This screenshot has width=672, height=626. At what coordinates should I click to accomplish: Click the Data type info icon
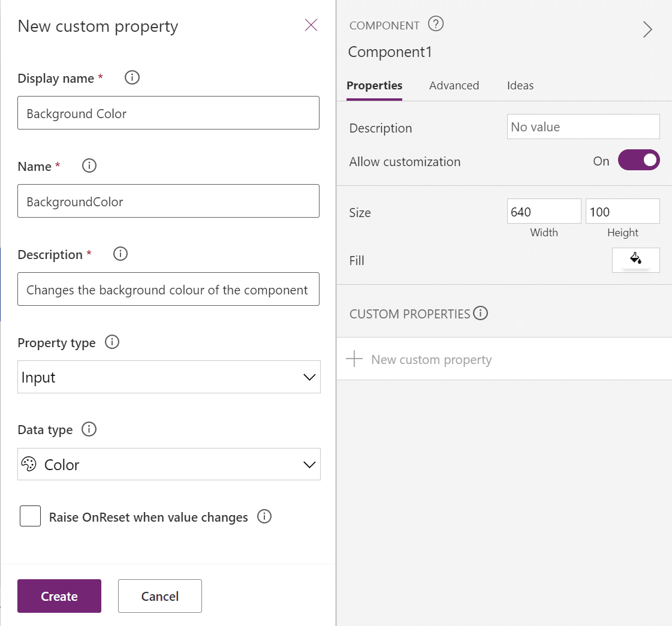pyautogui.click(x=89, y=429)
